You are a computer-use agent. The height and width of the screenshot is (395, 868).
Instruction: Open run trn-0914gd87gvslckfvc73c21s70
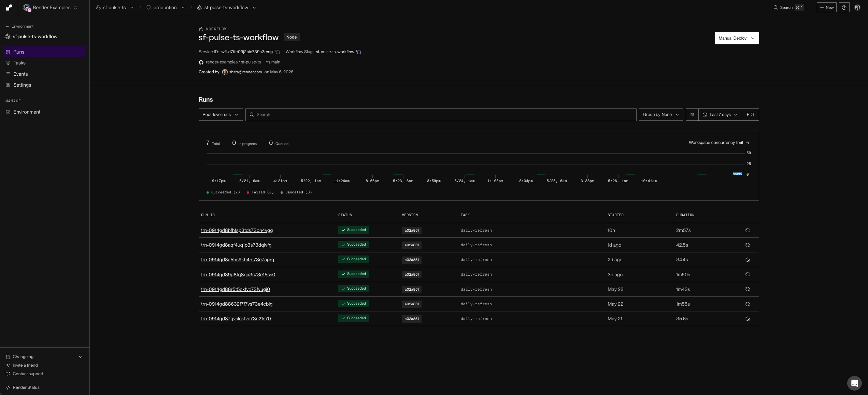point(236,319)
